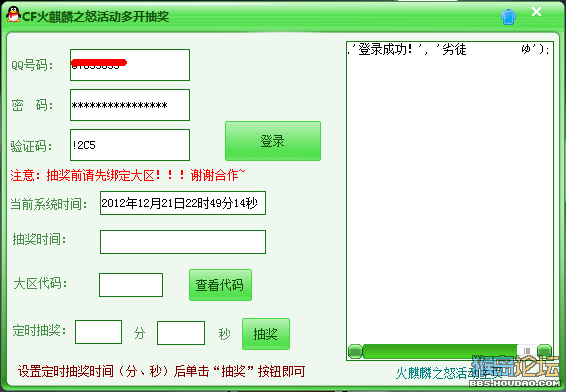This screenshot has width=566, height=392.
Task: Click the 大区代码 input box
Action: (131, 285)
